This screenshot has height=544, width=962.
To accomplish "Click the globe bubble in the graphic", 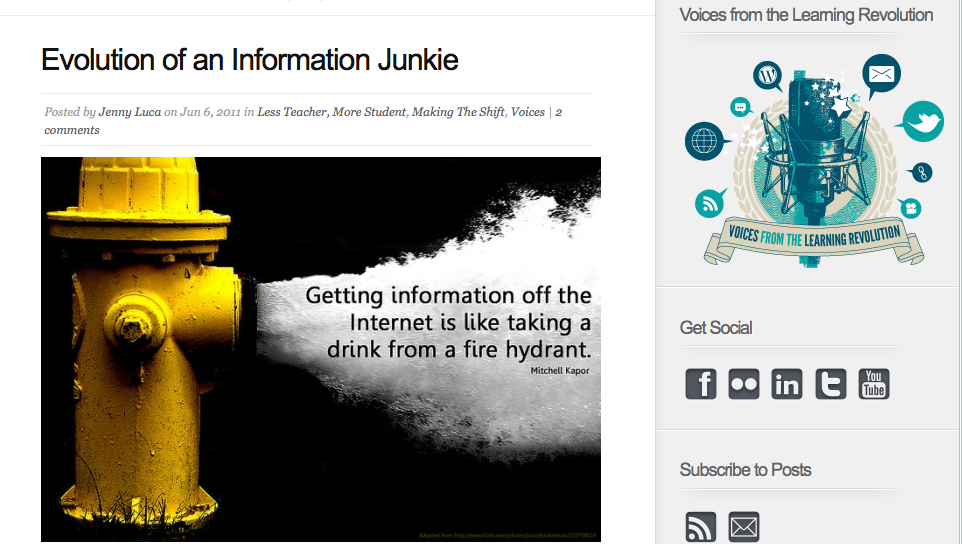I will [x=703, y=141].
